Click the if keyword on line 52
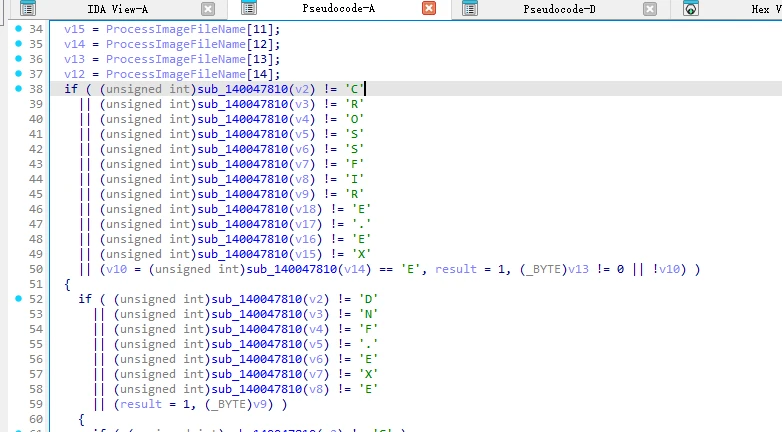 (x=85, y=299)
